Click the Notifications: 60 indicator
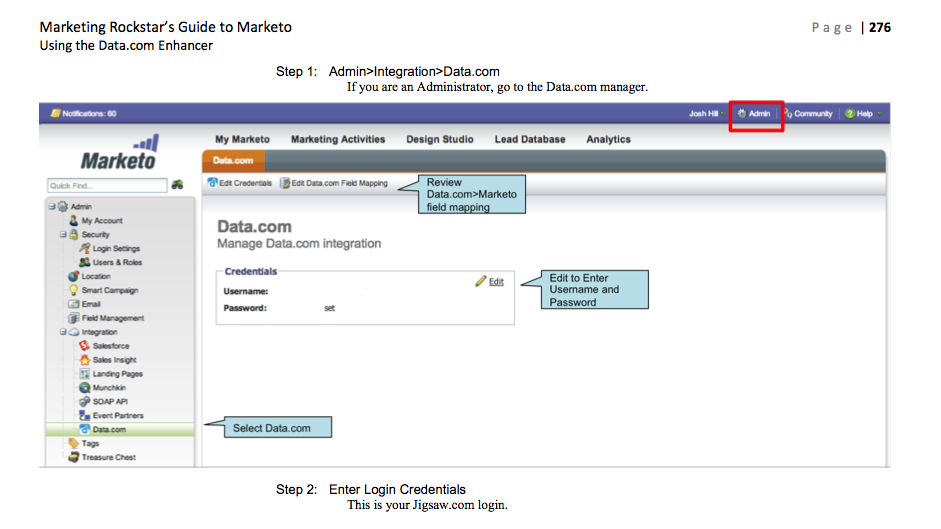The height and width of the screenshot is (529, 941). (x=89, y=113)
